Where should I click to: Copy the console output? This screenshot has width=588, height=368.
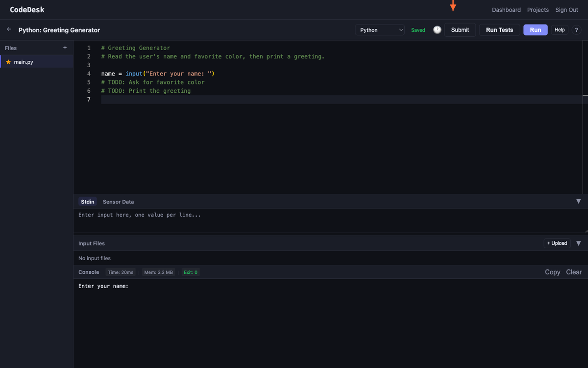point(552,272)
